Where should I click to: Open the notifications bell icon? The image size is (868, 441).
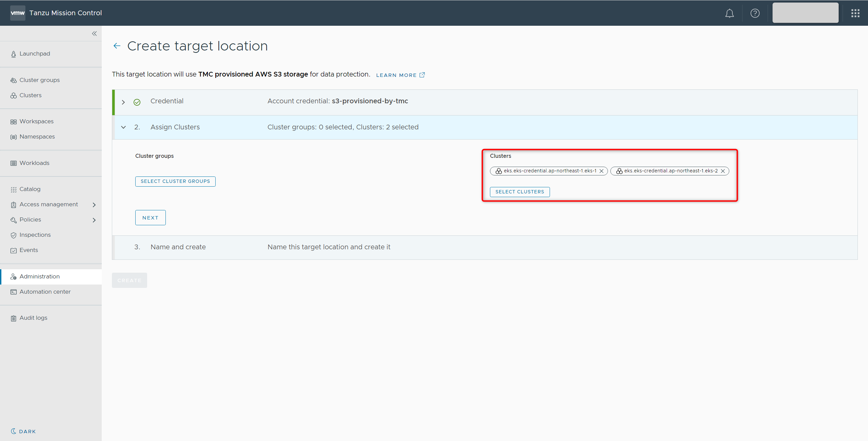pos(729,13)
